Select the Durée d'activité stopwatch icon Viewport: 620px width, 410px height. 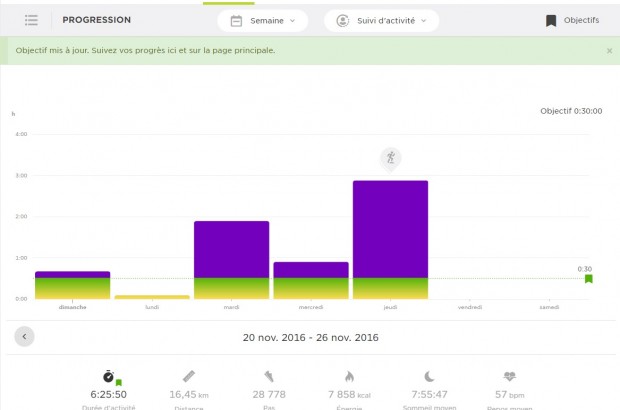[108, 376]
